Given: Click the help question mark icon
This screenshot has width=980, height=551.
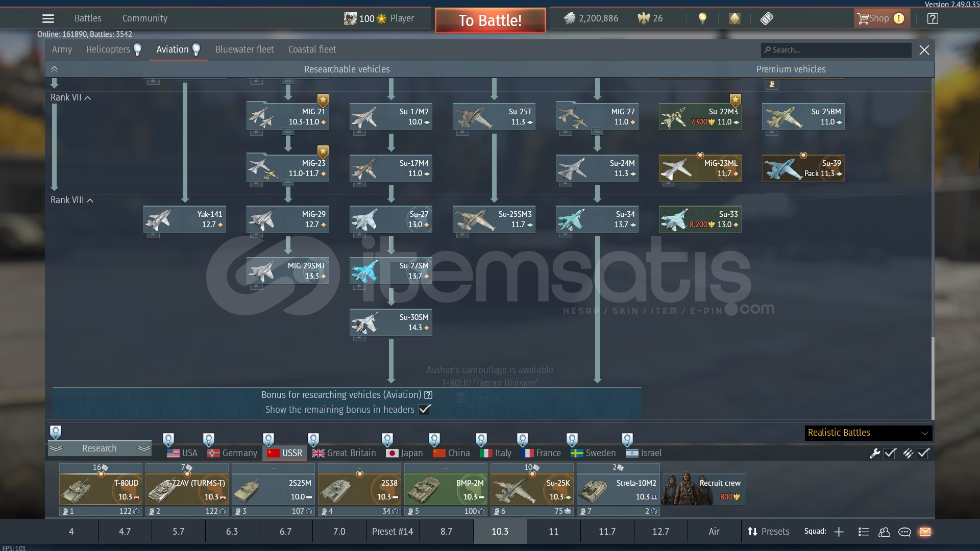Looking at the screenshot, I should tap(933, 19).
